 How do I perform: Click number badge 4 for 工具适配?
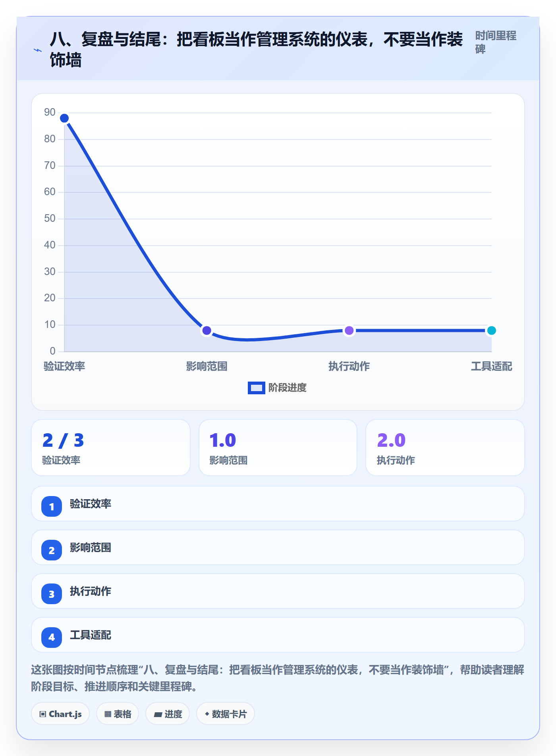52,638
